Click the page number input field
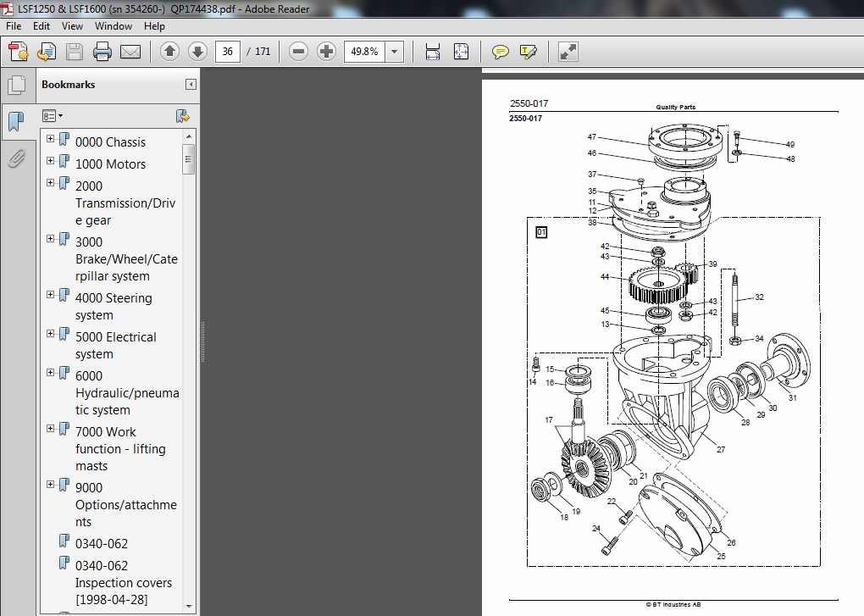The height and width of the screenshot is (616, 864). click(x=228, y=52)
